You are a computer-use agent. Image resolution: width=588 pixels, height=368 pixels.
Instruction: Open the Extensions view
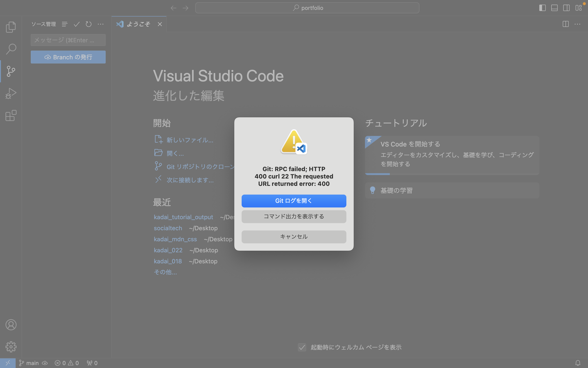pos(11,115)
